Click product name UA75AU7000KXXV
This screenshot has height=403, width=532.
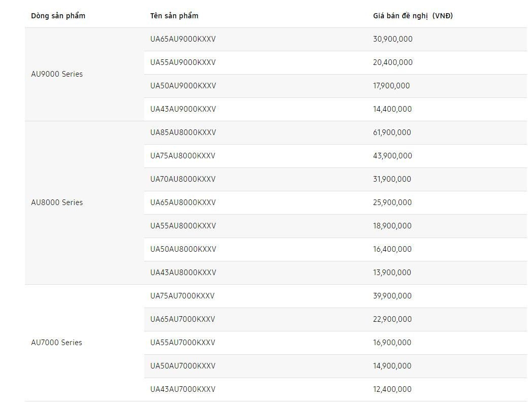(182, 296)
